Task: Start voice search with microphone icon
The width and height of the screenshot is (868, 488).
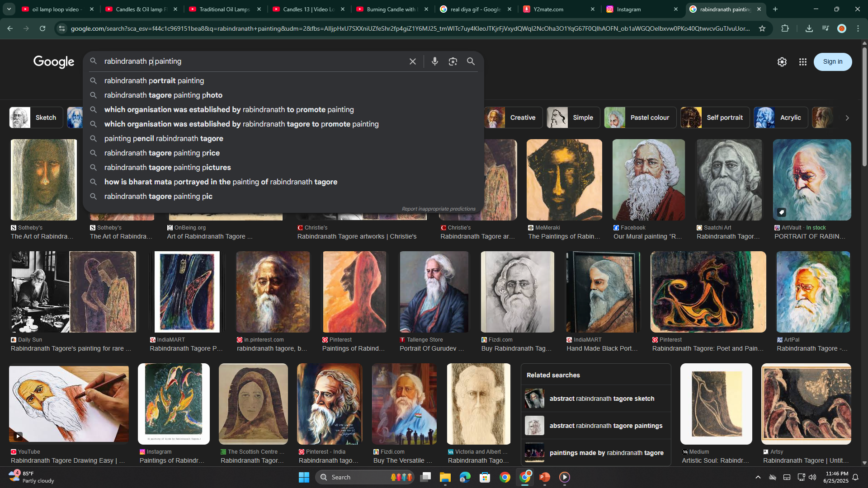Action: [434, 61]
